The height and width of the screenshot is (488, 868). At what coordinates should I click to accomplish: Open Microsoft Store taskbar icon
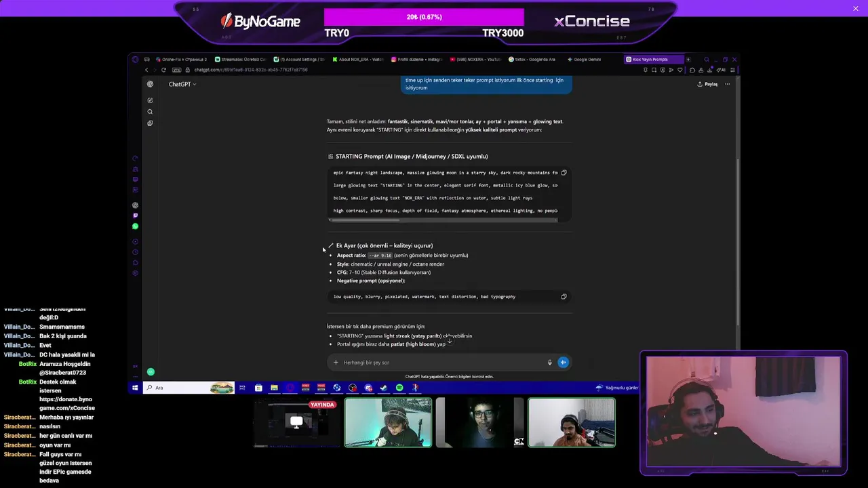click(258, 388)
